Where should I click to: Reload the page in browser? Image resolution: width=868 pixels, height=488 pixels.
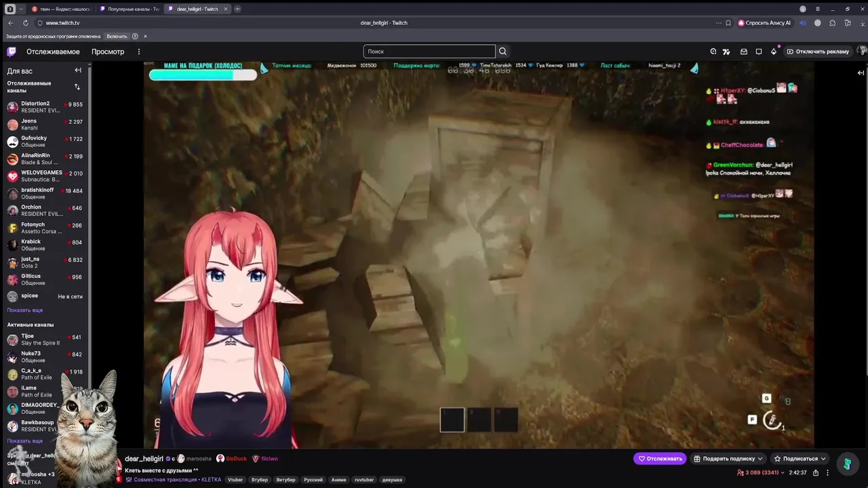coord(25,23)
